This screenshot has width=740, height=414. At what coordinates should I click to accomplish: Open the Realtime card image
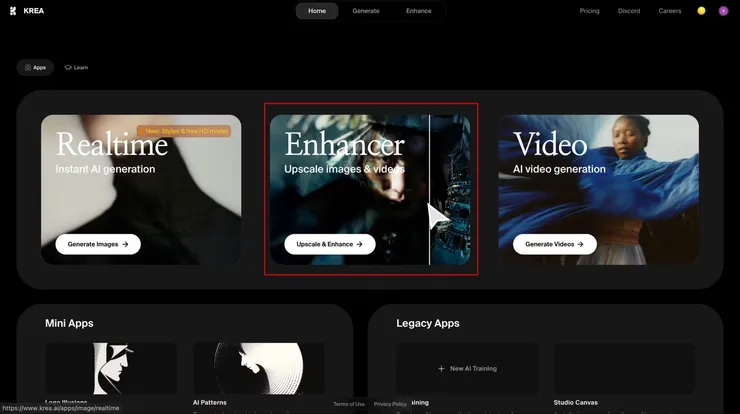tap(141, 189)
